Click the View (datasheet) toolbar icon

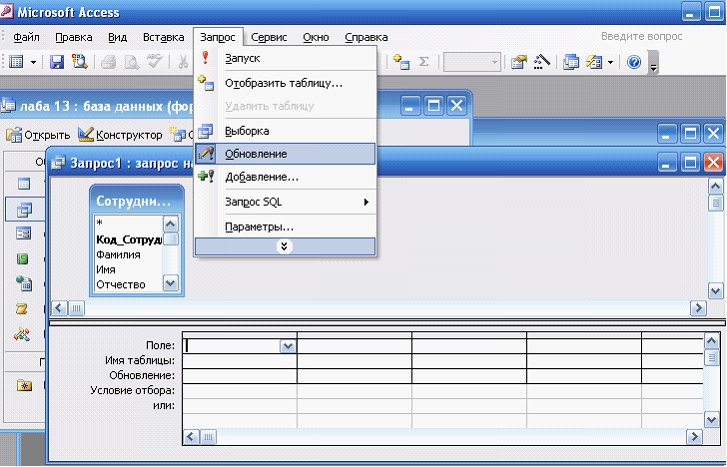pyautogui.click(x=17, y=62)
